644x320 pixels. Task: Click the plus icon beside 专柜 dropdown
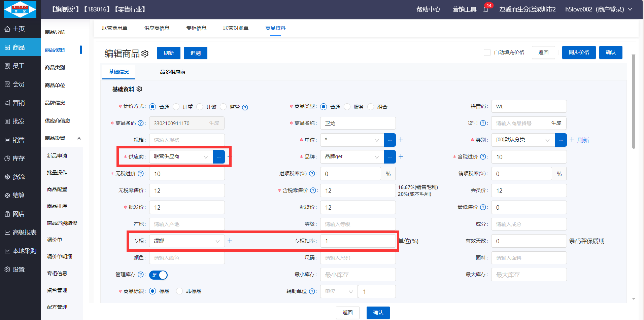click(x=230, y=241)
